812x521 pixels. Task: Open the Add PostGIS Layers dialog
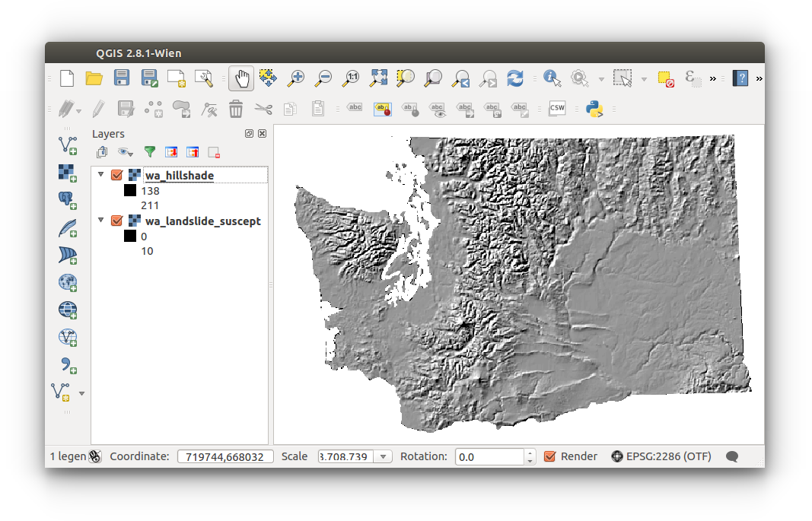point(67,200)
